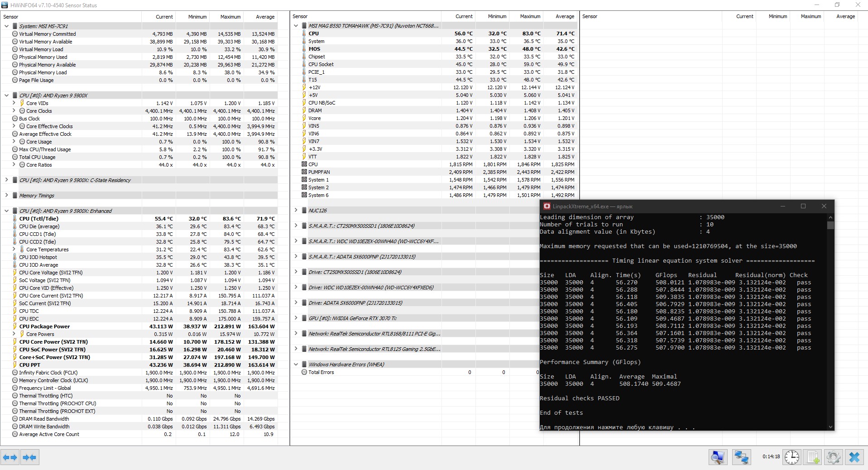This screenshot has height=470, width=868.
Task: Expand the S.M.A.R.T.: WDC WD10EZEX group
Action: pos(296,241)
